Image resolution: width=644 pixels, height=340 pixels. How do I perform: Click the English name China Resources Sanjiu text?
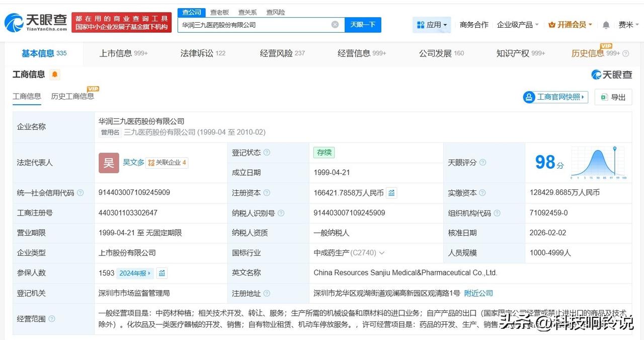(406, 273)
